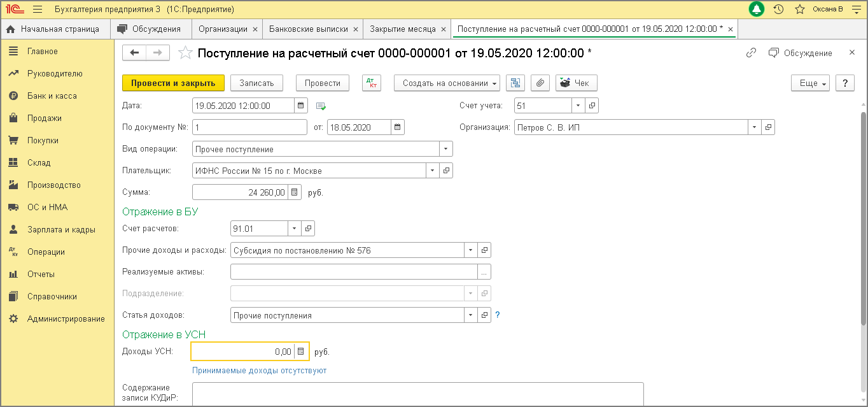Open the Банк и касса section

(59, 96)
